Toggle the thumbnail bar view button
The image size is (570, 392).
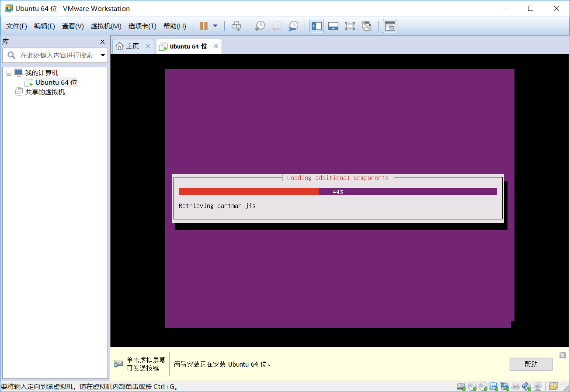[x=333, y=26]
